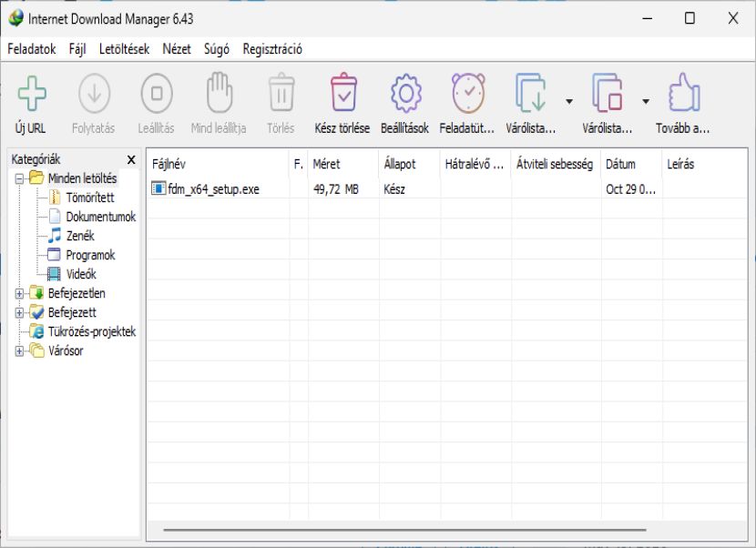Click the 49,72 MB size cell
Image resolution: width=756 pixels, height=548 pixels.
pyautogui.click(x=336, y=189)
